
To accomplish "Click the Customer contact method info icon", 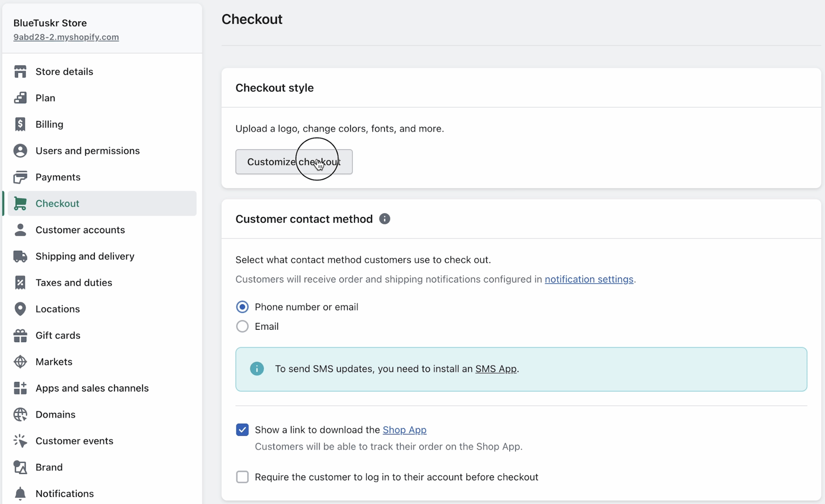I will click(385, 219).
